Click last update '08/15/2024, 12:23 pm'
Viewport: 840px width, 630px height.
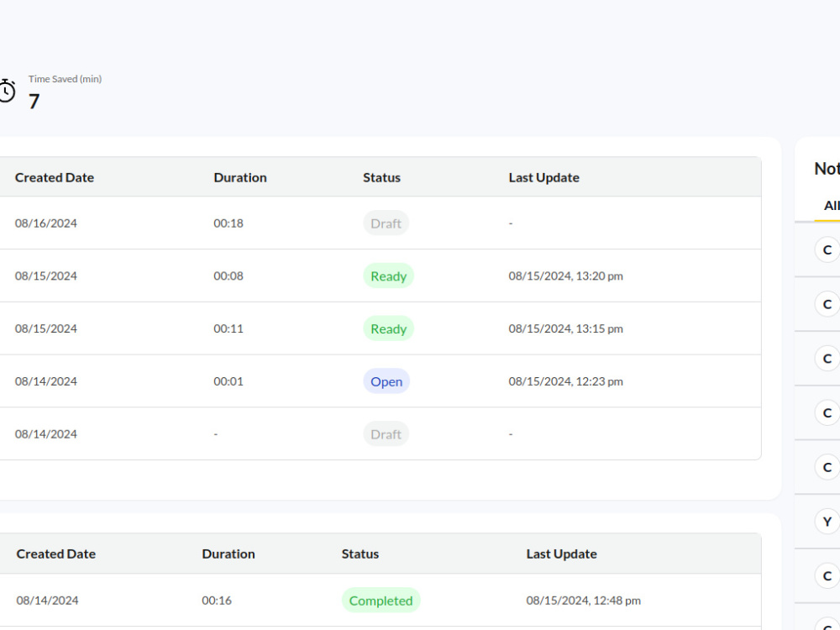[565, 381]
